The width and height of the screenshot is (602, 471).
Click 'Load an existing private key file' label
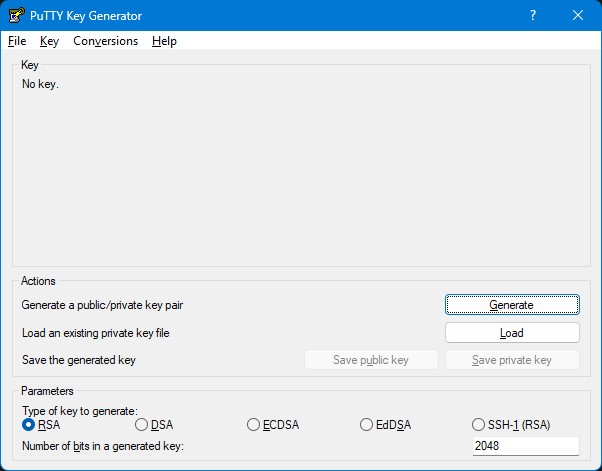click(96, 333)
